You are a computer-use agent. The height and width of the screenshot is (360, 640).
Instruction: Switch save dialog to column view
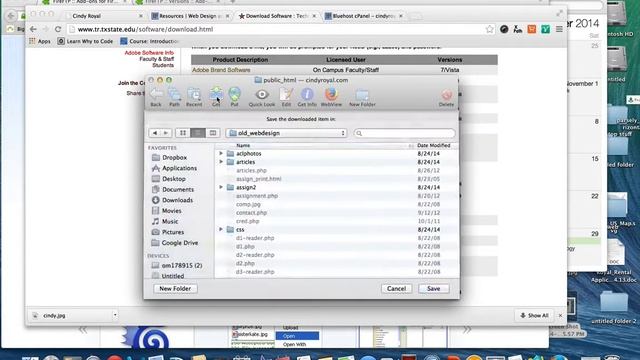coord(213,133)
